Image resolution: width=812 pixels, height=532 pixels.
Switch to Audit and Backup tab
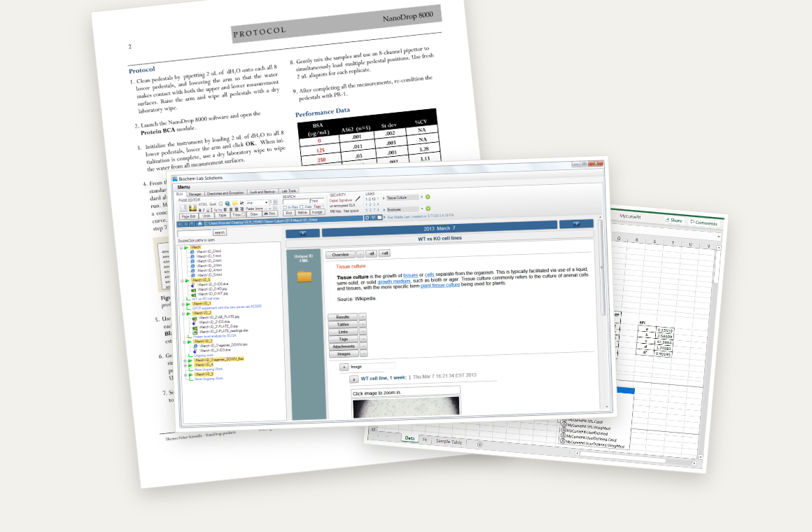[x=262, y=192]
